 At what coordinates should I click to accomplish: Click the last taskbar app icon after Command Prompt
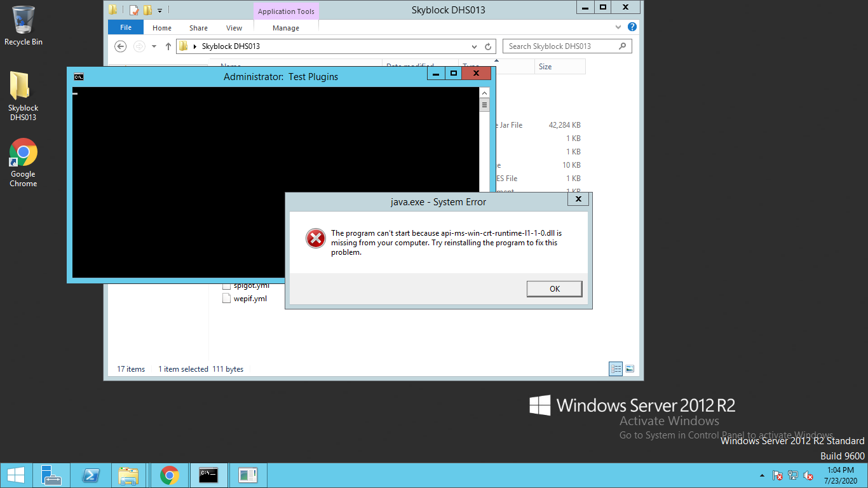point(248,475)
